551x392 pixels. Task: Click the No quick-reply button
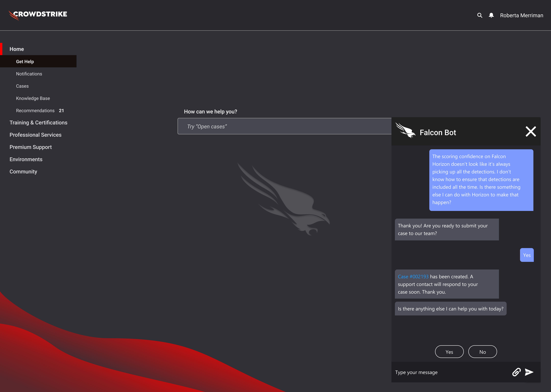click(x=483, y=352)
